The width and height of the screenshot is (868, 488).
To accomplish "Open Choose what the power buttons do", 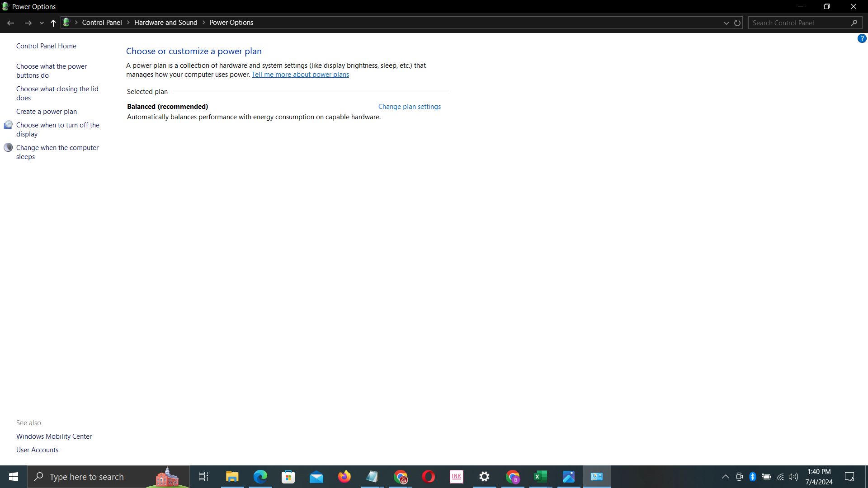I will 52,71.
